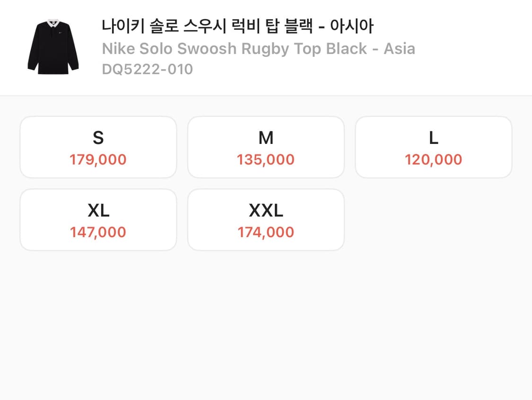The image size is (532, 400).
Task: Click the English name Nike Solo Swoosh Rugby Top
Action: point(258,48)
